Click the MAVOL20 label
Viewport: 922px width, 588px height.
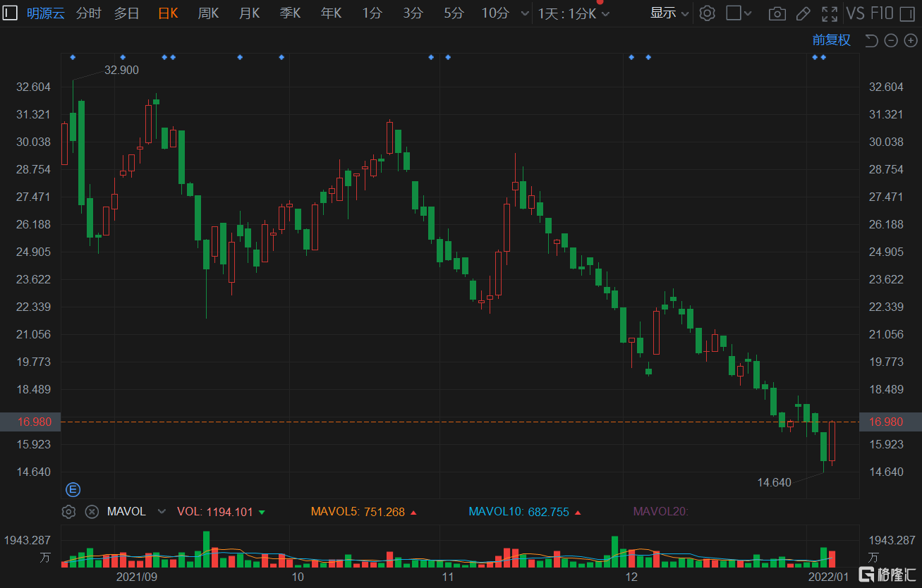661,512
